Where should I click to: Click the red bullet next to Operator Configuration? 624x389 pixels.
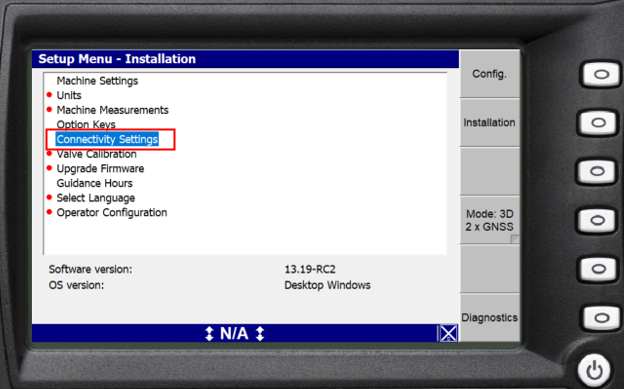tap(49, 212)
